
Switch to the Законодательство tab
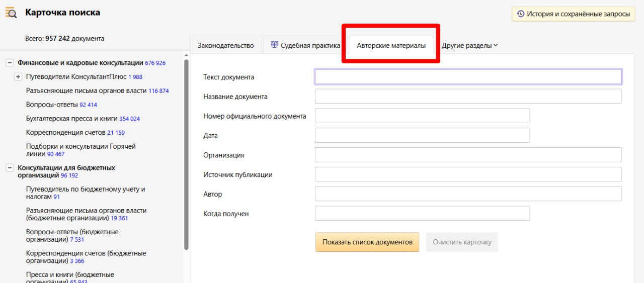pyautogui.click(x=225, y=45)
